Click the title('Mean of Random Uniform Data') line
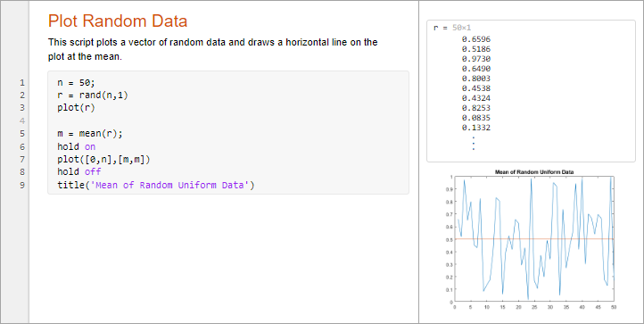Viewport: 644px width, 324px height. click(x=156, y=185)
